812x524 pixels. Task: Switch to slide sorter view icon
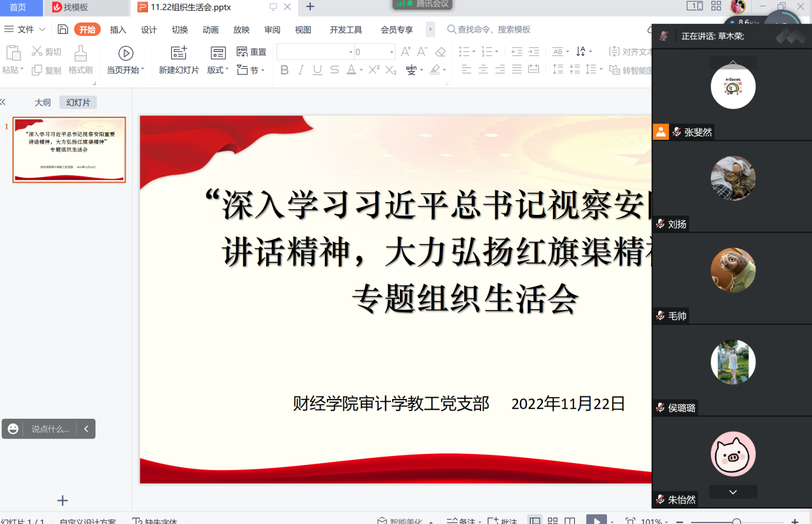(x=552, y=521)
